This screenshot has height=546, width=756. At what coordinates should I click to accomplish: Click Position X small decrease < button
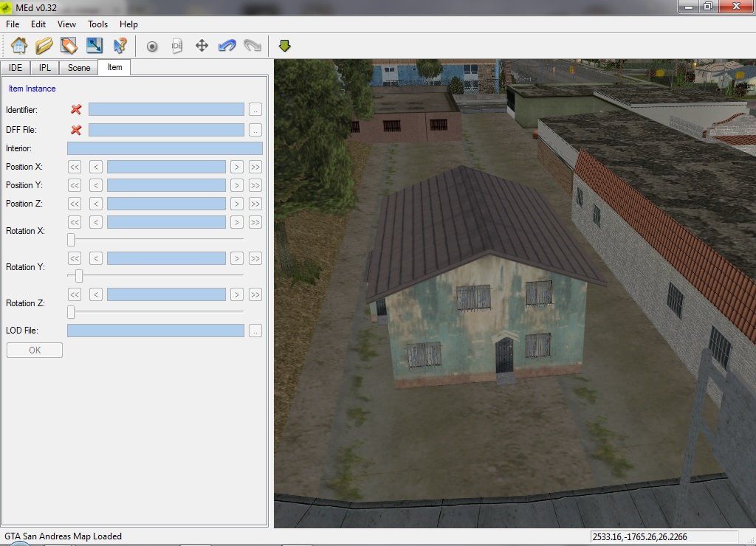(x=96, y=167)
